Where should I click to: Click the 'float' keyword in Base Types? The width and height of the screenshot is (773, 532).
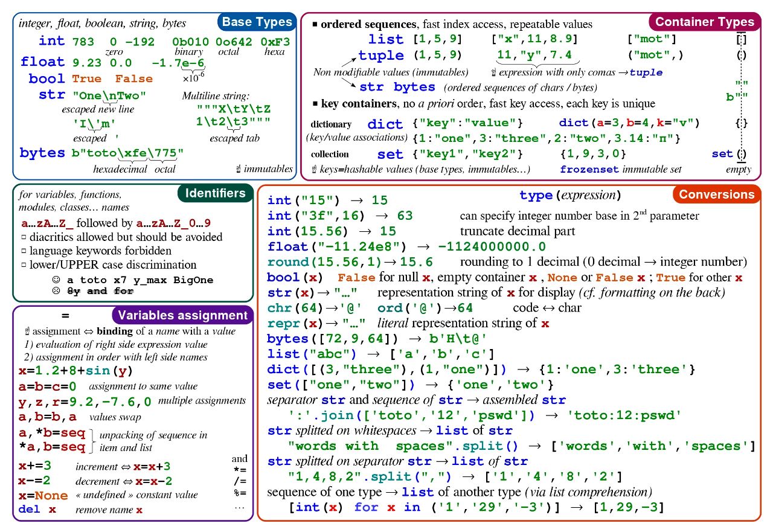tap(42, 62)
